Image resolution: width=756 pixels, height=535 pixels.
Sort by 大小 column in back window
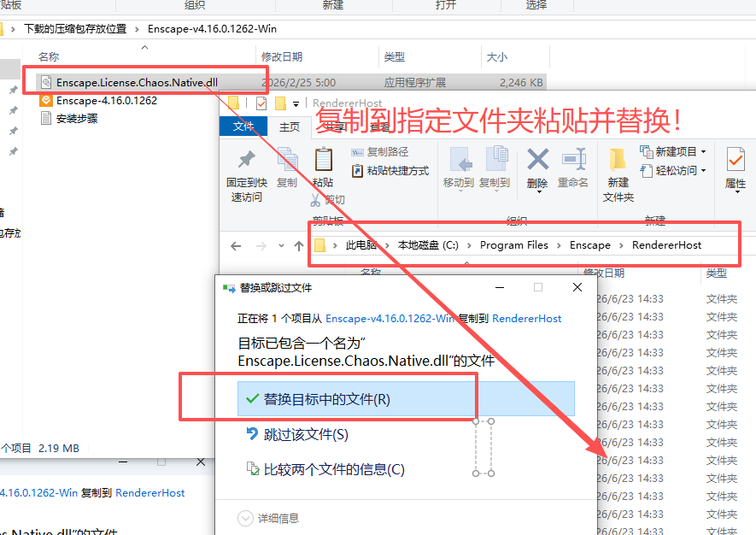click(496, 57)
